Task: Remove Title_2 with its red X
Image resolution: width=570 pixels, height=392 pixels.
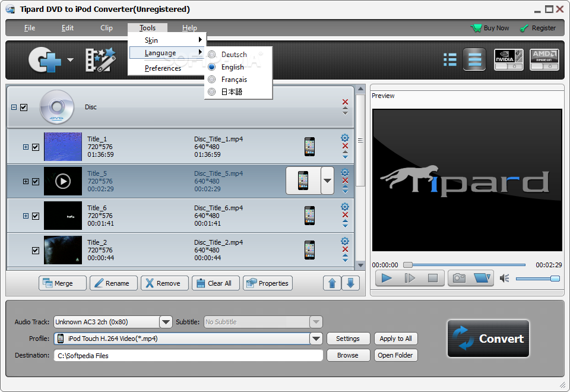Action: 345,249
